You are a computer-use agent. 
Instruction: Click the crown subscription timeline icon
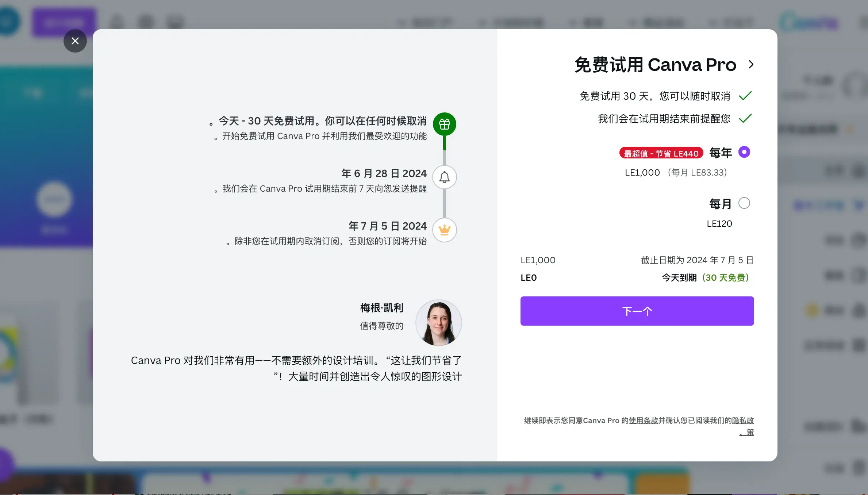pos(444,230)
